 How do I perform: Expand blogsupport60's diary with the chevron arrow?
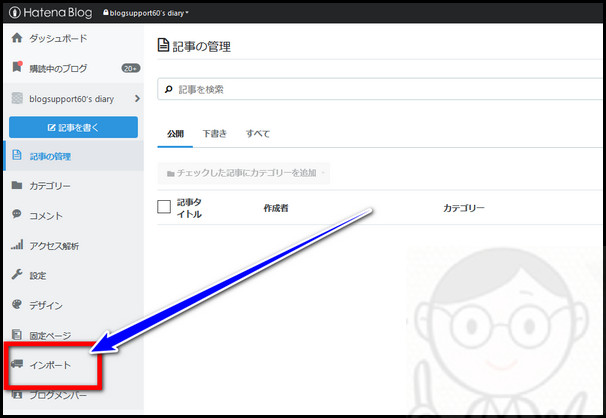pyautogui.click(x=137, y=99)
